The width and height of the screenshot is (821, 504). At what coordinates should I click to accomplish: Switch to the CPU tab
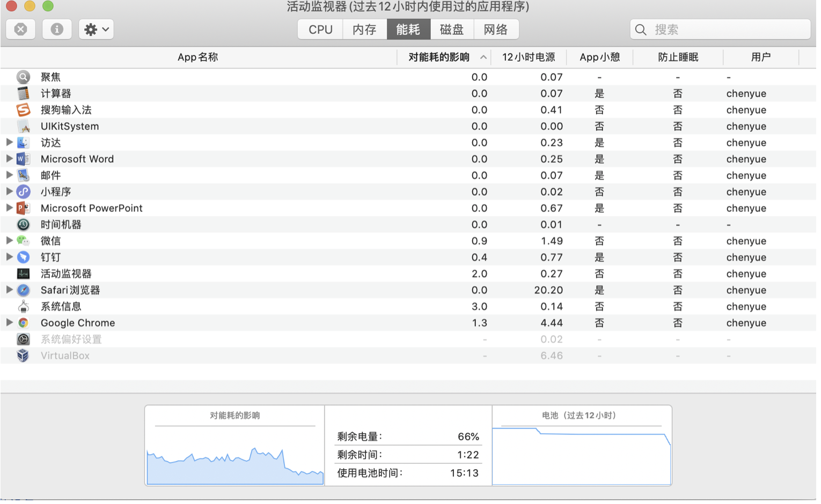320,29
